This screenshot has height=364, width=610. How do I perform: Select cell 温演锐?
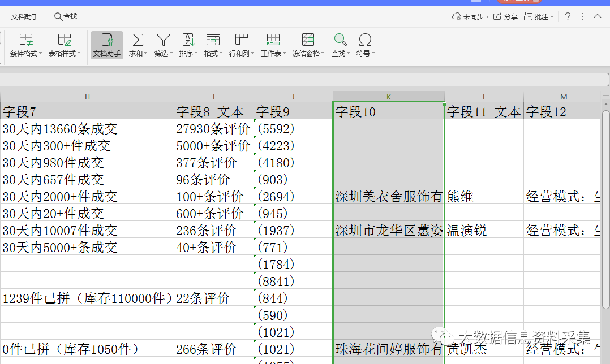(484, 230)
